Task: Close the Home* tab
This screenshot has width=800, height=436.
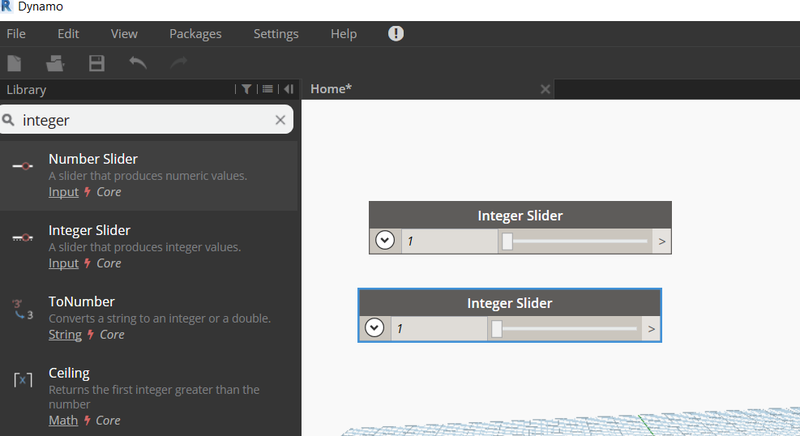Action: coord(545,90)
